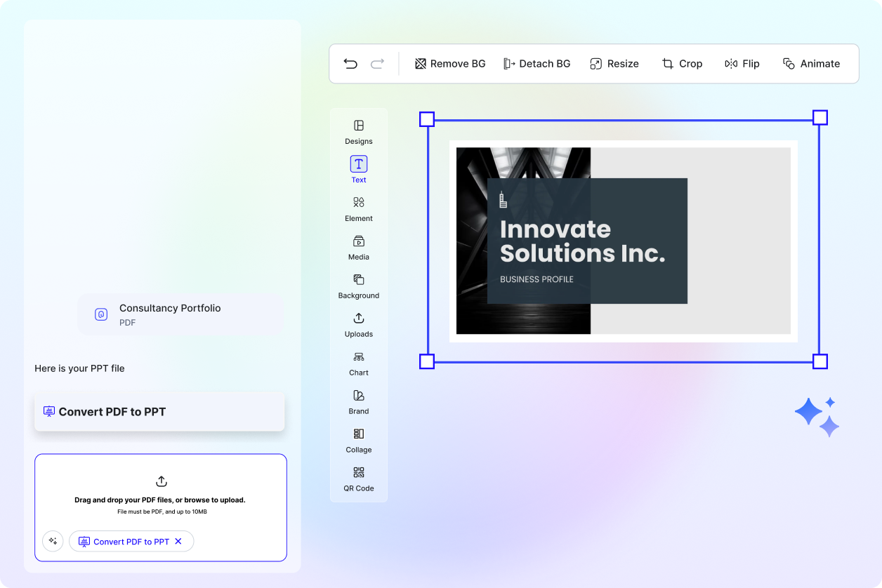Open the Chart tool
The height and width of the screenshot is (588, 882).
[359, 363]
